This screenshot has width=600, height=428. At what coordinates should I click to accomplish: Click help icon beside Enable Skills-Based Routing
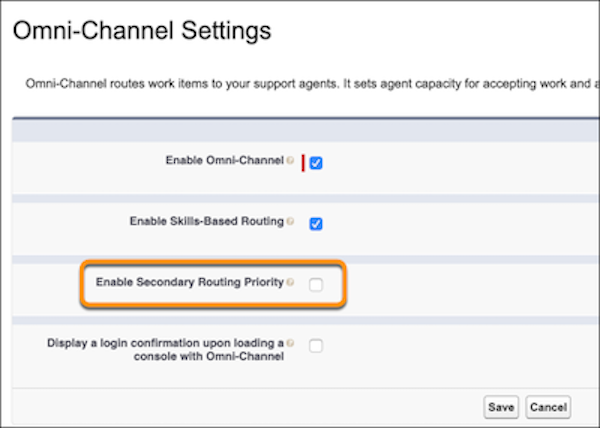click(290, 221)
